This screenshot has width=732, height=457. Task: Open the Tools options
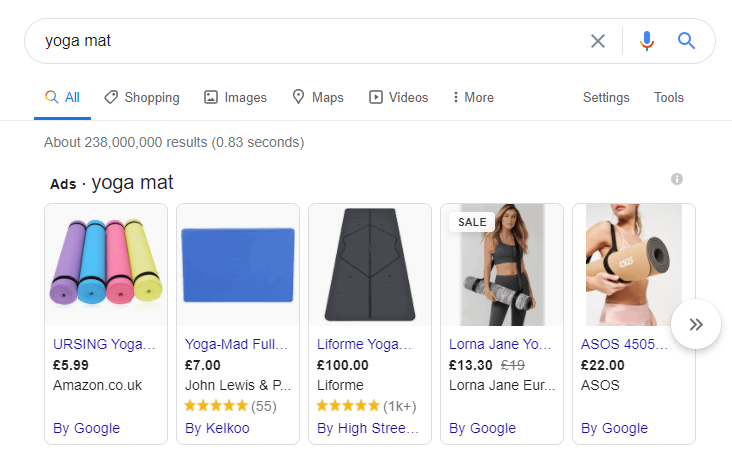tap(669, 97)
